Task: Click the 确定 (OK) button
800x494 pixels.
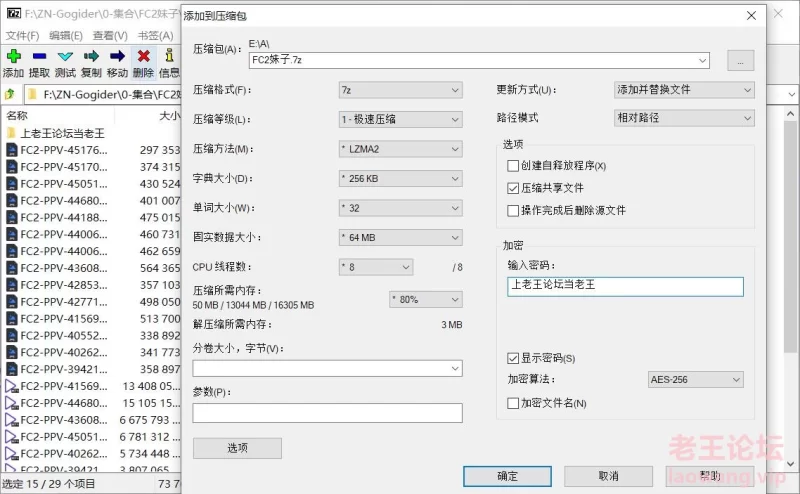Action: click(x=507, y=476)
